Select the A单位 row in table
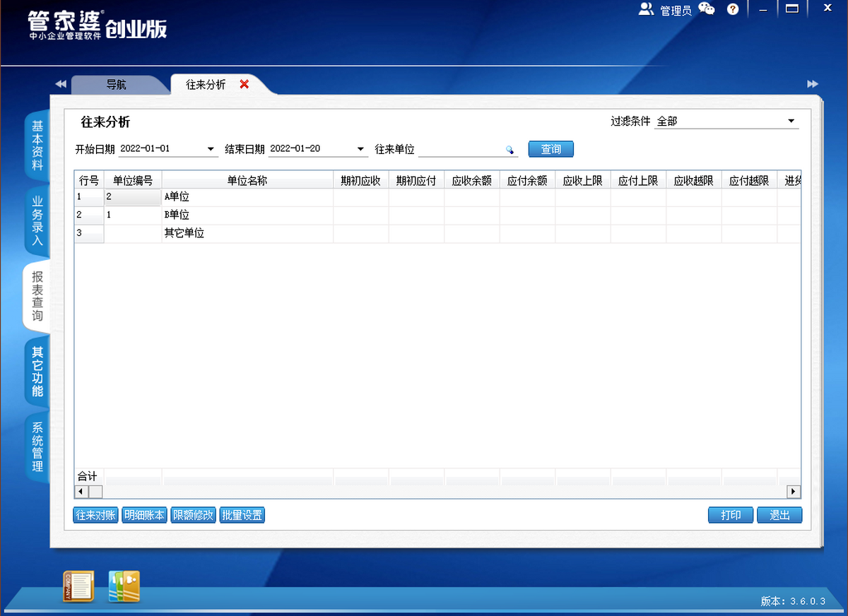The image size is (848, 616). [247, 197]
